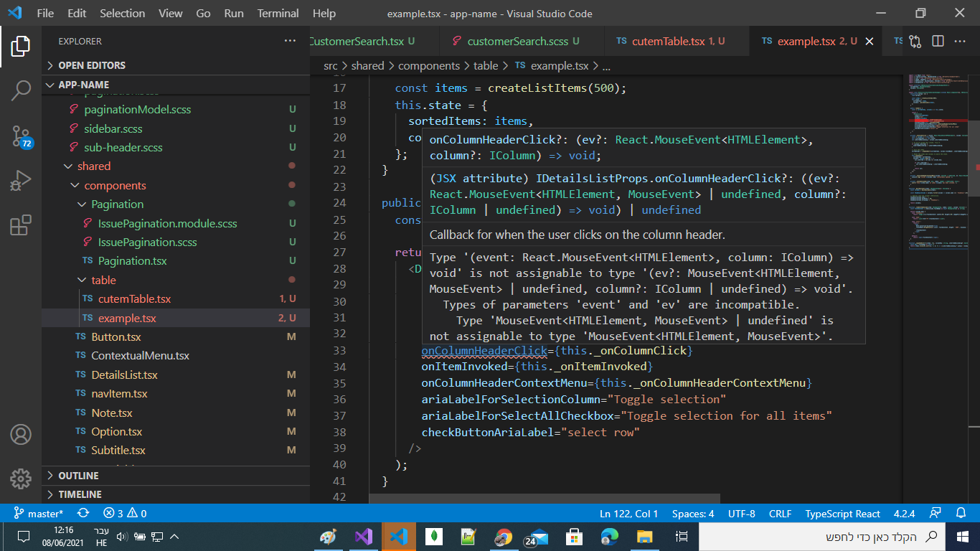Split the editor using the split icon

939,41
